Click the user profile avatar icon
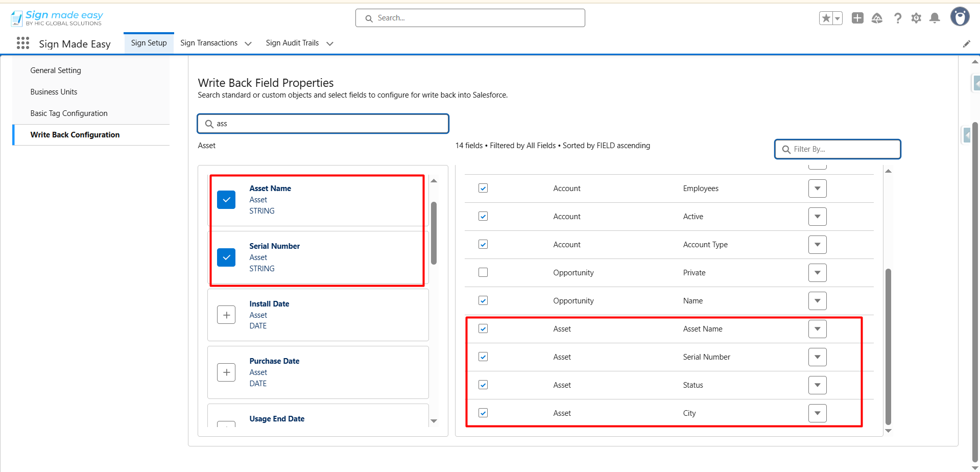 tap(960, 17)
